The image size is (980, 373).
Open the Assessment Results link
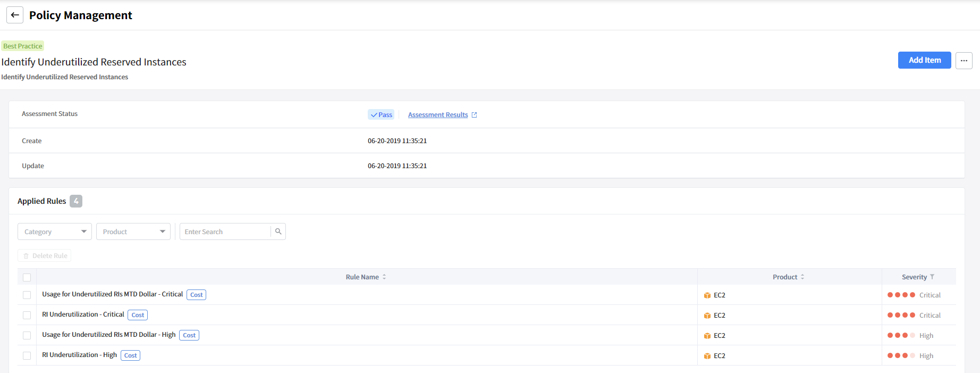pyautogui.click(x=438, y=115)
